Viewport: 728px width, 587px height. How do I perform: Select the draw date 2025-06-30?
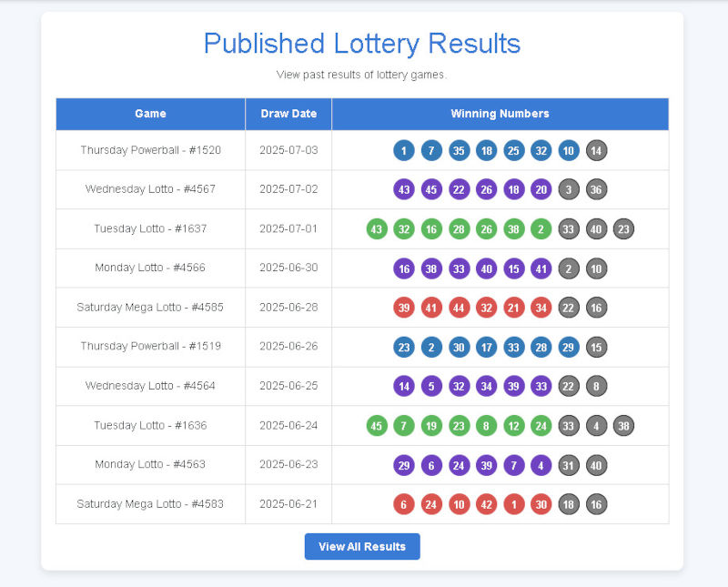pos(288,268)
